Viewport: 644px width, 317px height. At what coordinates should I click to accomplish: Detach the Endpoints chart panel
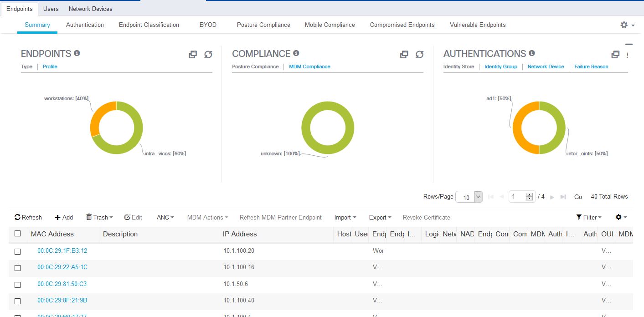[193, 55]
